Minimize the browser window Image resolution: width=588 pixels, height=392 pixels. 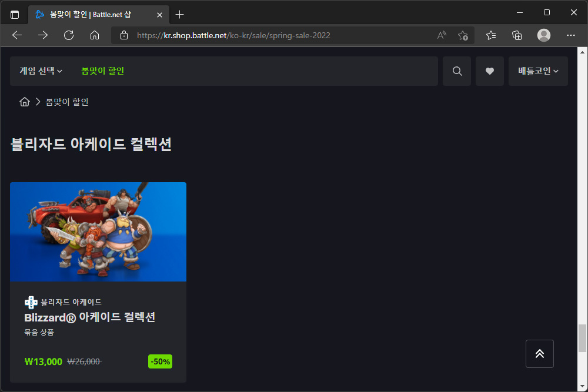pos(520,12)
